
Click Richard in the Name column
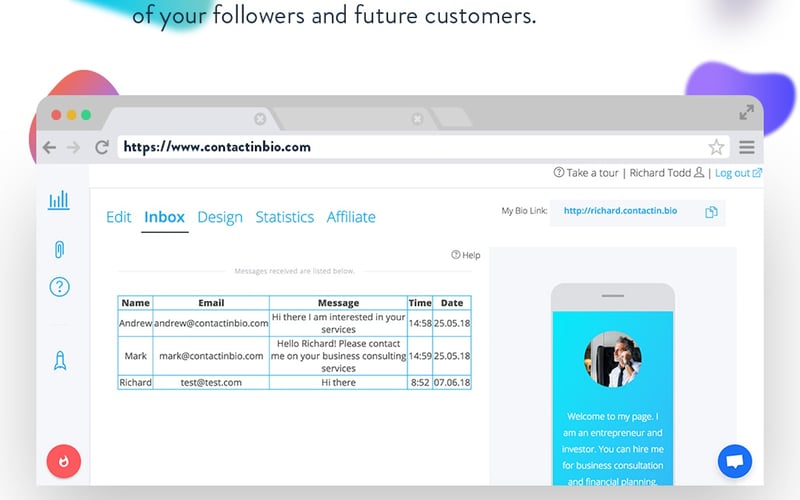135,382
